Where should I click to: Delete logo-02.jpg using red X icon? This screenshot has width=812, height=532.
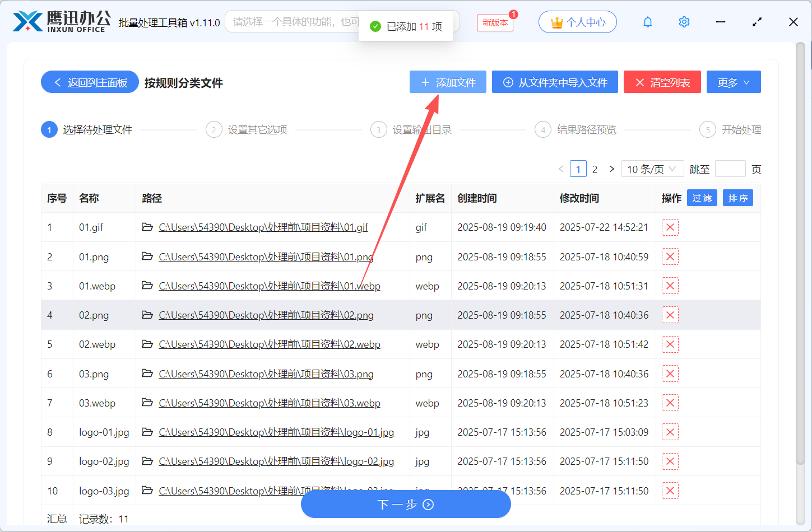click(x=670, y=461)
